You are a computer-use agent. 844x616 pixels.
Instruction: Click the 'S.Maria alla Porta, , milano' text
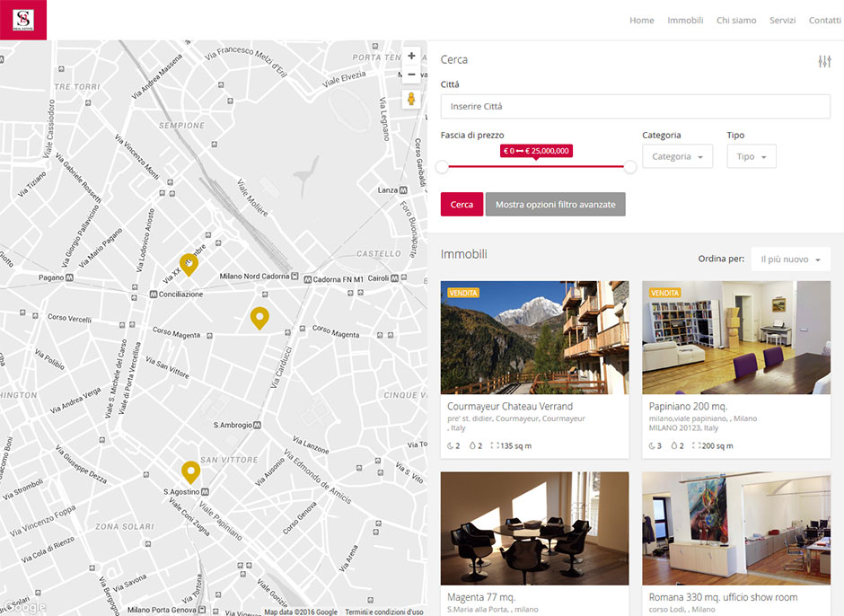coord(493,610)
